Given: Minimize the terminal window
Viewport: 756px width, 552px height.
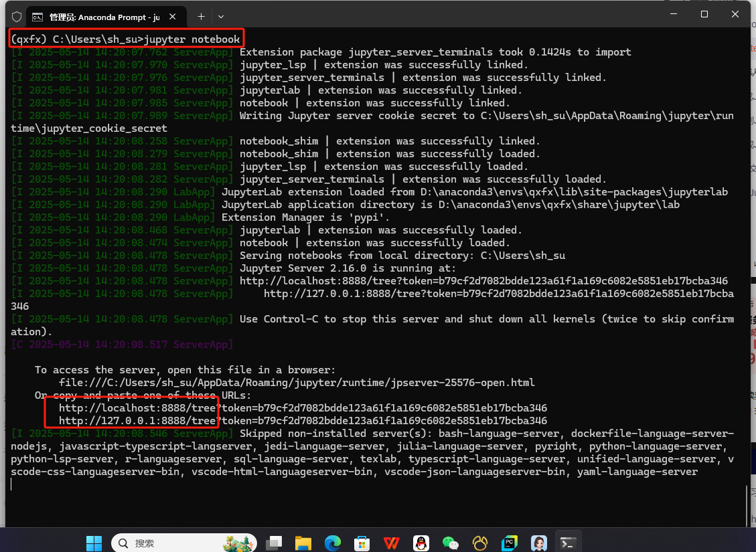Looking at the screenshot, I should click(x=674, y=14).
